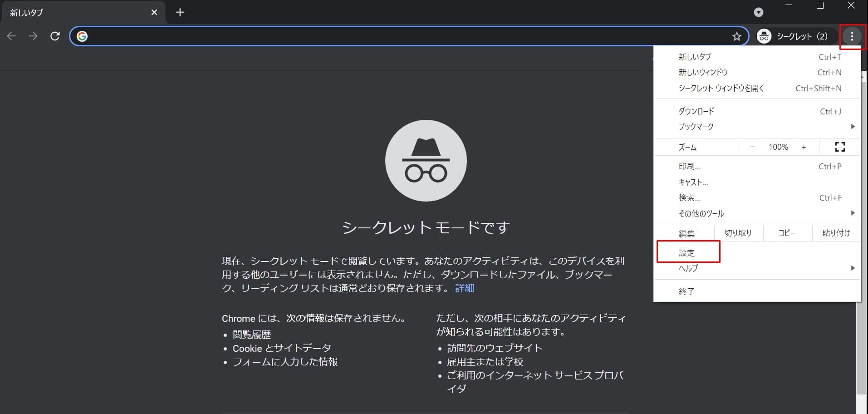Select キャスト... menu item
The width and height of the screenshot is (868, 414).
757,182
